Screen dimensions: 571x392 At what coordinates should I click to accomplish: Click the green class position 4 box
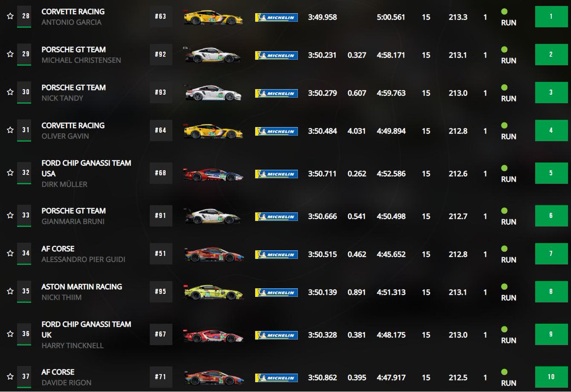tap(551, 130)
